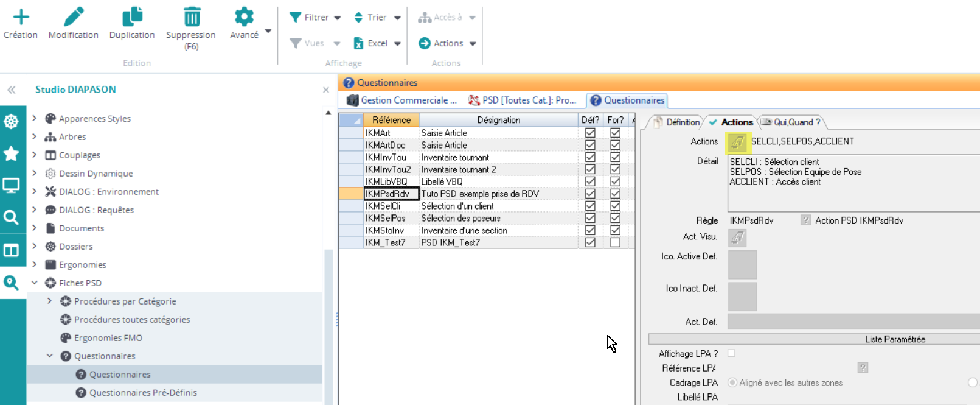The width and height of the screenshot is (980, 405).
Task: Click the help icon beside Règle IKMPsdRdv
Action: 805,220
